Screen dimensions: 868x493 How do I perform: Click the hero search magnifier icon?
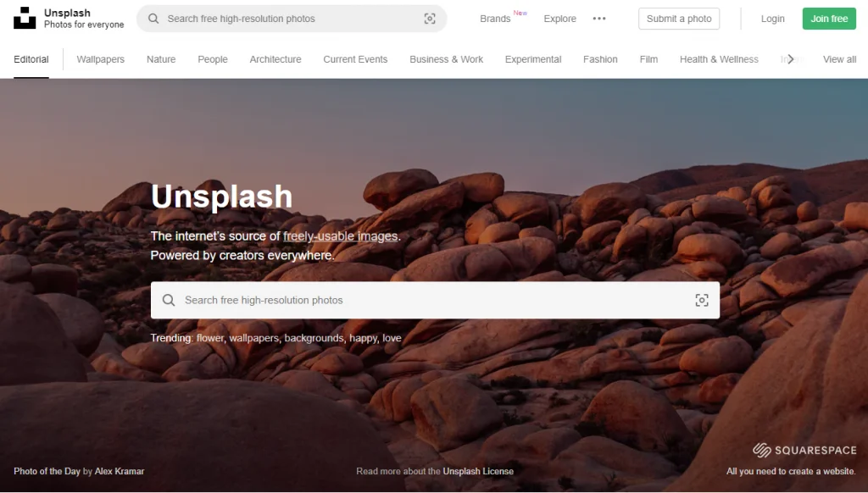[169, 300]
